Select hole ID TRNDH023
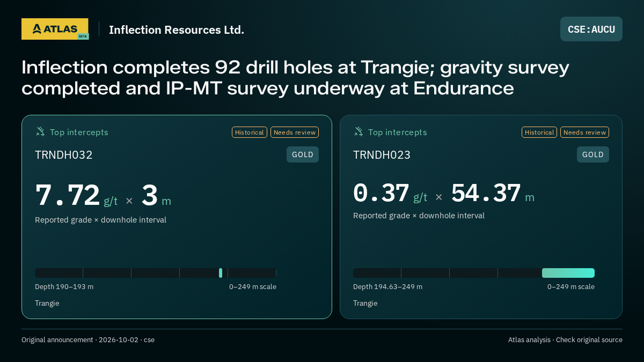The image size is (644, 362). [x=382, y=155]
